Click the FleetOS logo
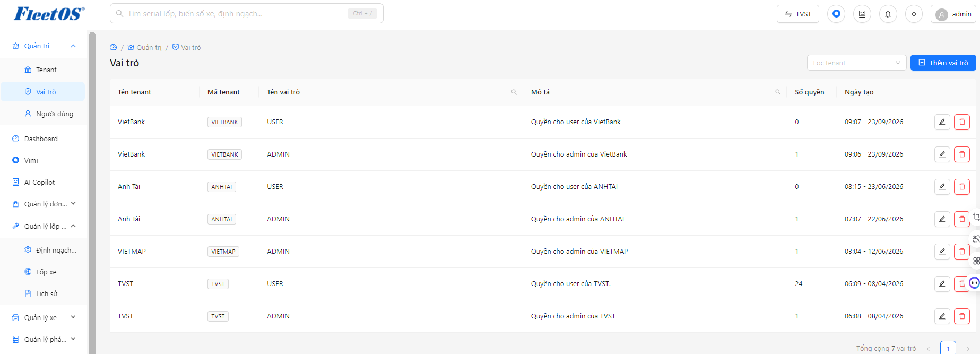The height and width of the screenshot is (354, 980). click(49, 14)
